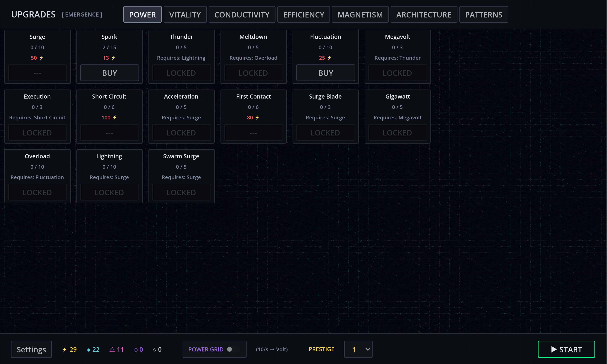607x364 pixels.
Task: Click the bolt icon beside First Contact cost 80
Action: 257,117
